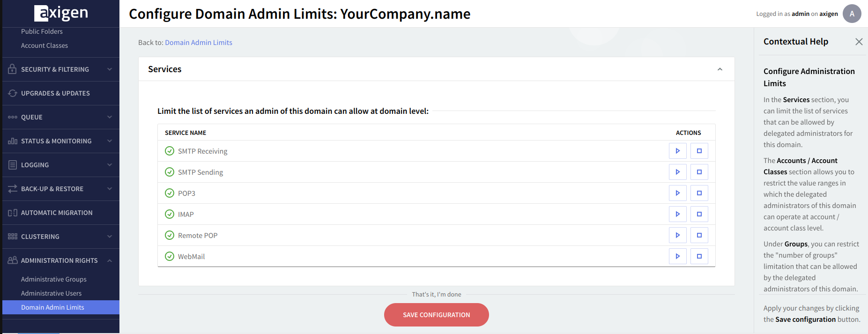
Task: Click the stop icon for SMTP Sending
Action: (x=699, y=172)
